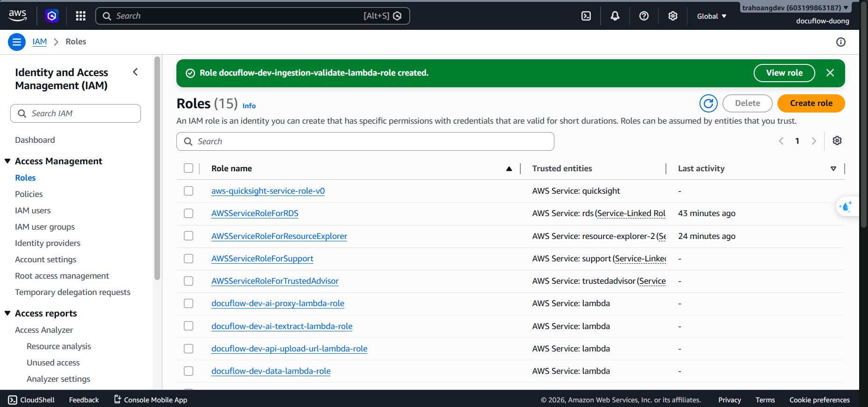The width and height of the screenshot is (868, 407).
Task: Open Temporary delegation requests
Action: [73, 292]
